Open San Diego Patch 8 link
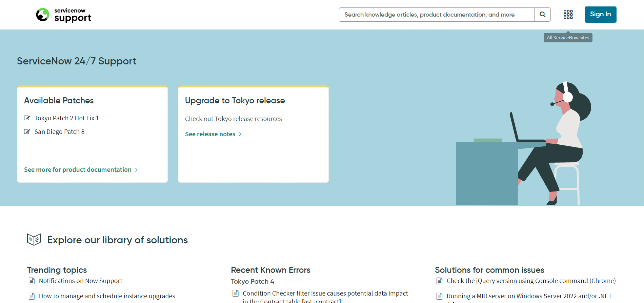 [x=60, y=132]
